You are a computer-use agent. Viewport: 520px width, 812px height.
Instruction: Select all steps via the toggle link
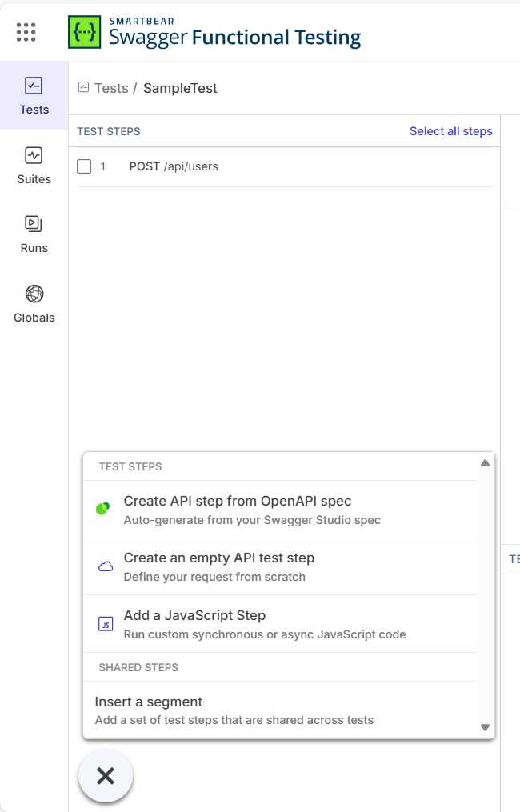pos(450,131)
